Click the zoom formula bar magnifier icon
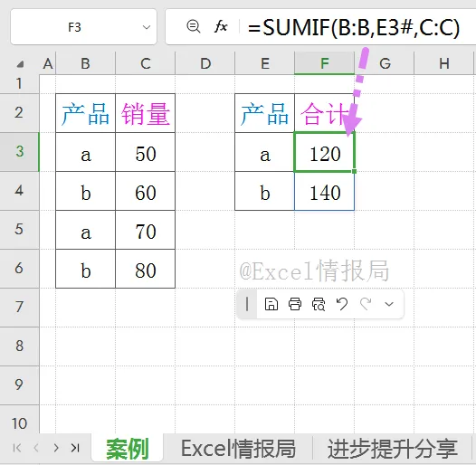 pyautogui.click(x=194, y=26)
